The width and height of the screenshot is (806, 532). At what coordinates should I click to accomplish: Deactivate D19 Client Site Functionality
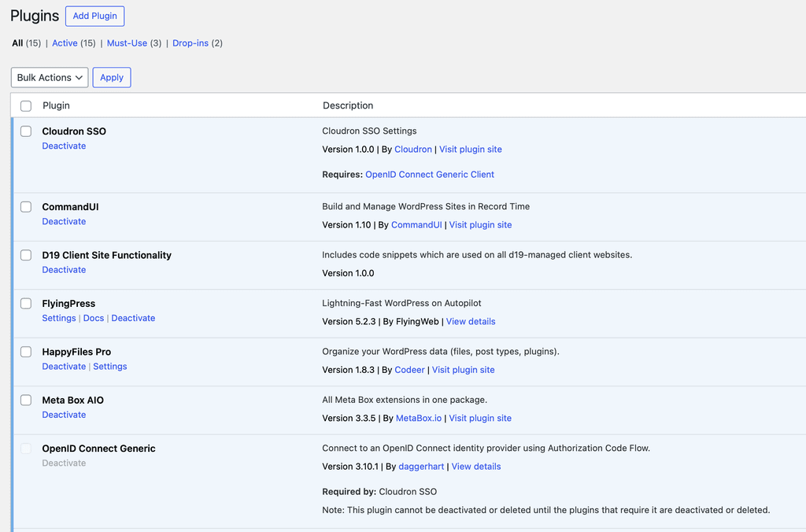[x=64, y=270]
